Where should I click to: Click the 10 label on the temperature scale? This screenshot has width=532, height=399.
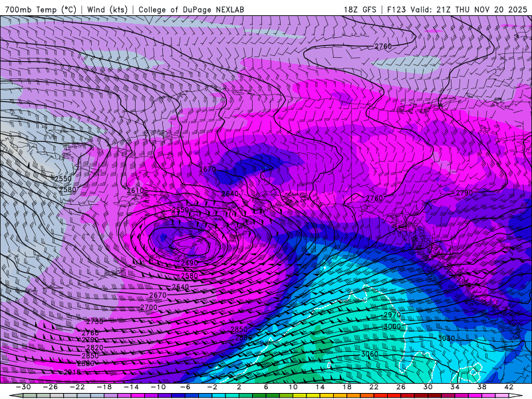(x=293, y=387)
